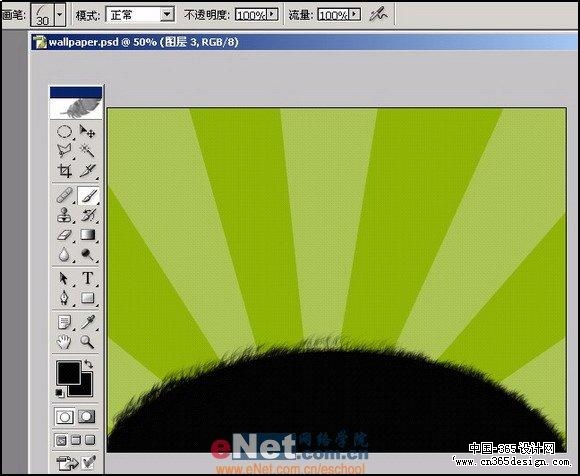Screen dimensions: 580x476
Task: Choose the Magic Wand tool
Action: [x=87, y=150]
